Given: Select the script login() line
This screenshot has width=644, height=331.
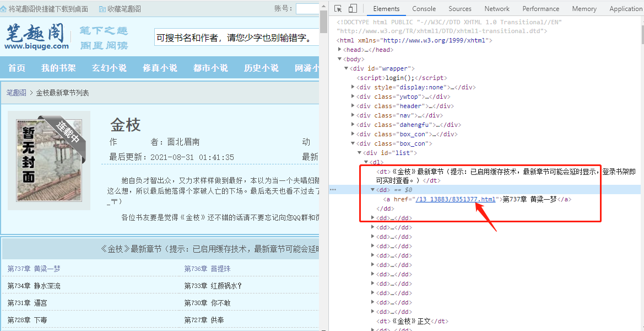Looking at the screenshot, I should (402, 78).
